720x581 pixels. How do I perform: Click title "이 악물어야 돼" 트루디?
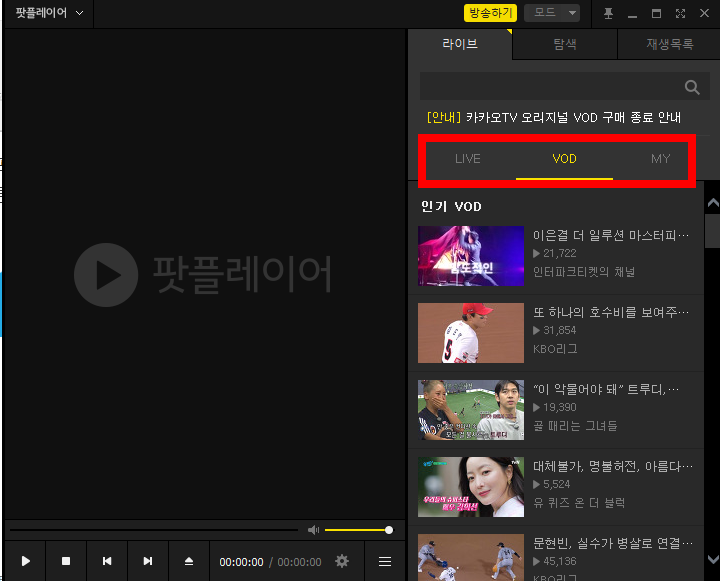coord(605,389)
